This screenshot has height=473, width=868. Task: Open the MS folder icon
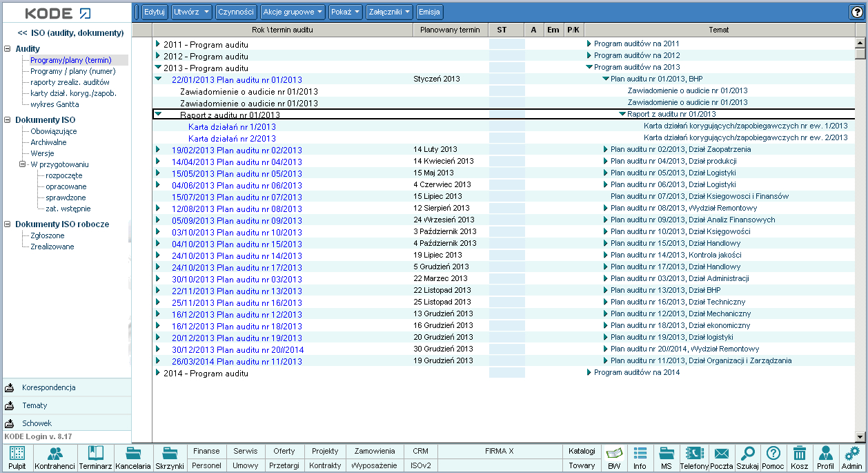point(666,458)
